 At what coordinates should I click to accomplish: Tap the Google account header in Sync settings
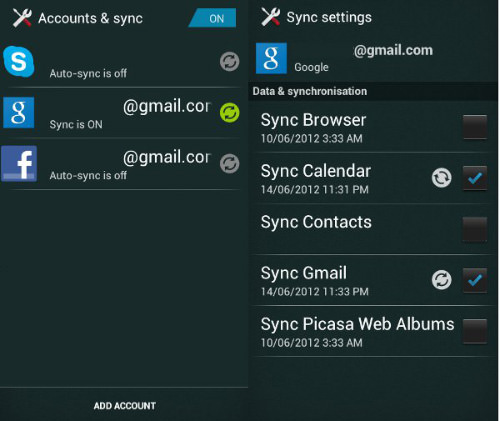(373, 58)
